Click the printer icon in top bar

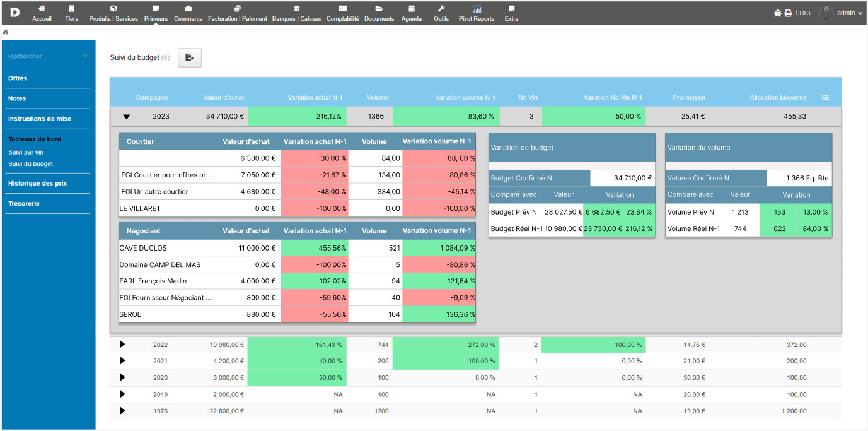(788, 13)
